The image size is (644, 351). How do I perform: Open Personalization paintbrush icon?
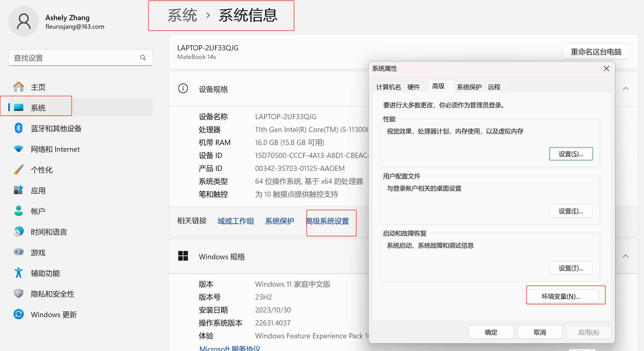click(x=19, y=170)
